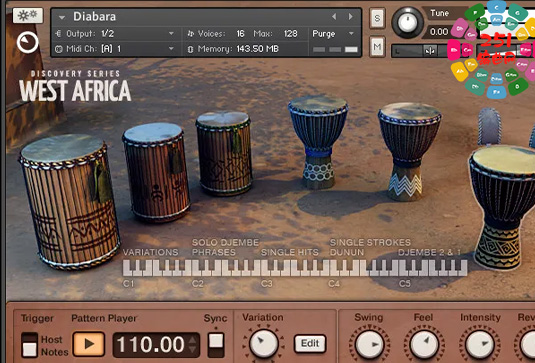This screenshot has height=363, width=535.
Task: Click the Midi channel icon
Action: 59,49
